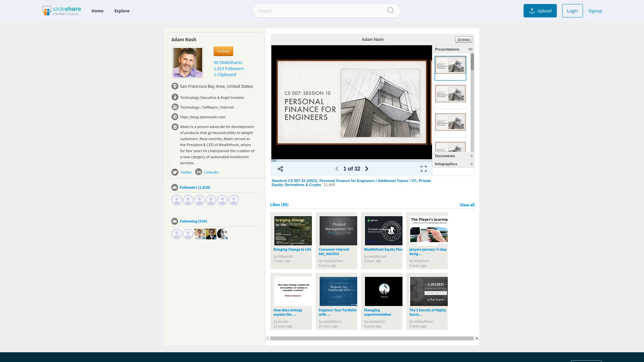This screenshot has width=644, height=362.
Task: Select the third presentation thumbnail in the list
Action: coord(450,125)
